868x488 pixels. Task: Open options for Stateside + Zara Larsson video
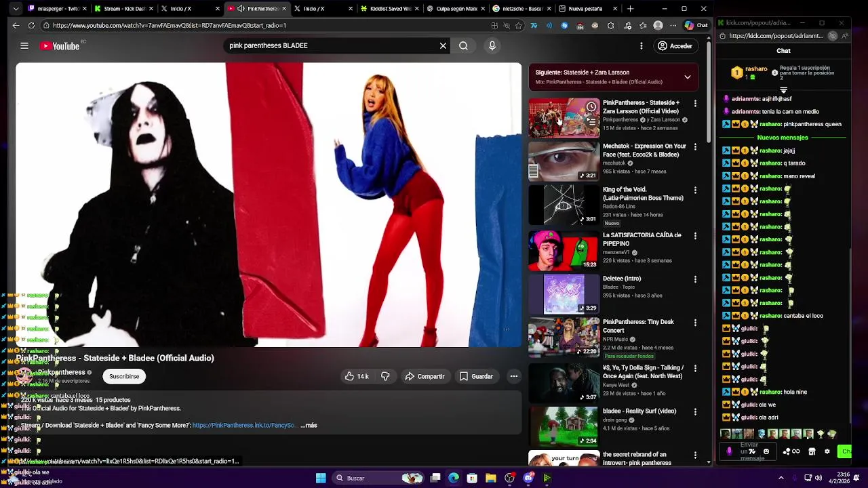click(695, 104)
